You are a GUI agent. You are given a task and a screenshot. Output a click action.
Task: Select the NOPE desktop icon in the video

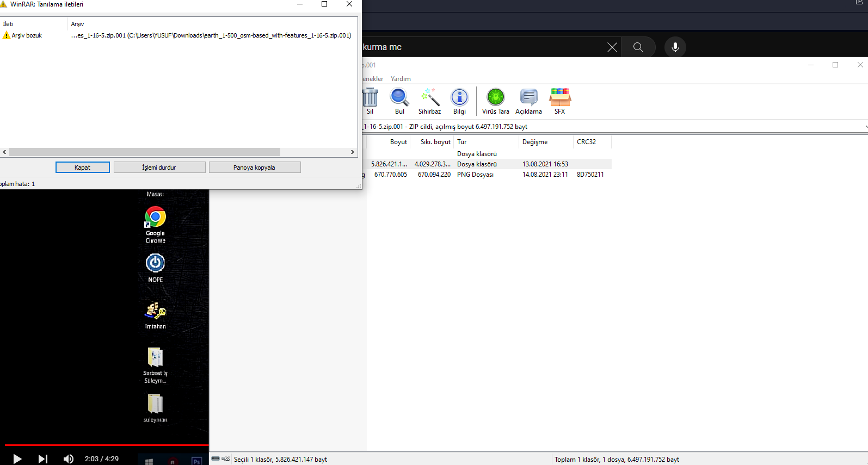tap(155, 268)
